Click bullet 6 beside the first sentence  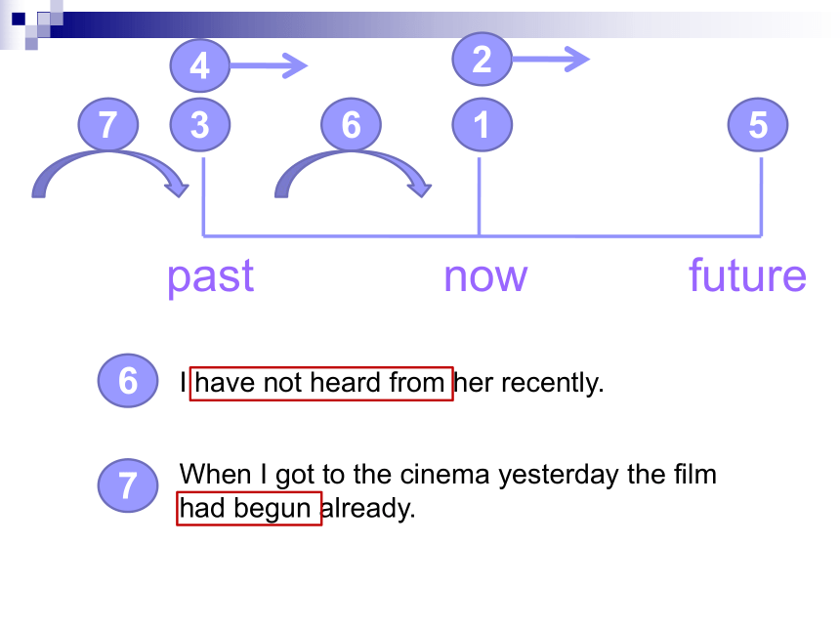point(128,381)
